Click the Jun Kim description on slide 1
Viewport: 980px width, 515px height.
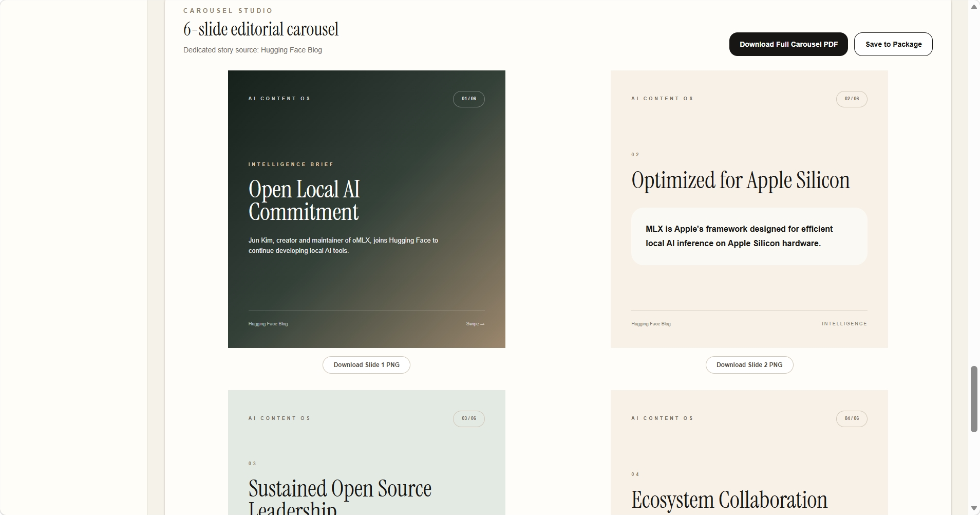[x=343, y=246]
